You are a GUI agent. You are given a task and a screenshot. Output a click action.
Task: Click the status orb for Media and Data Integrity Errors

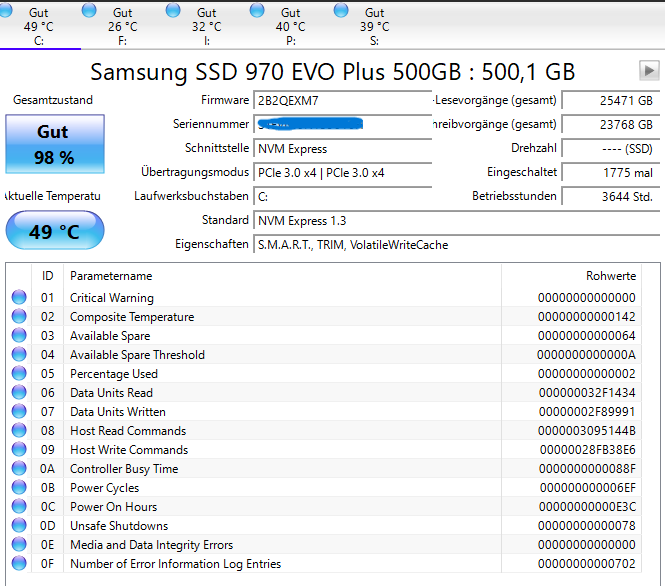tap(19, 544)
